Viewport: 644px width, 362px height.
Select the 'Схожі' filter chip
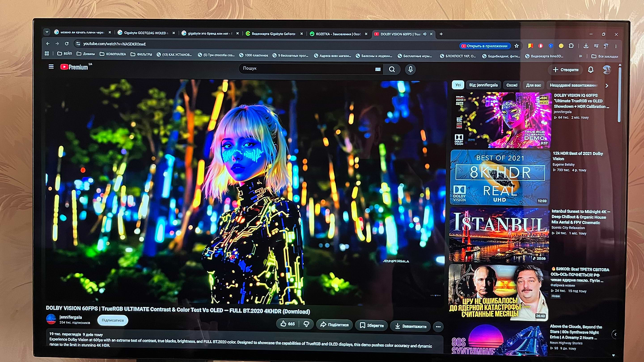coord(512,85)
